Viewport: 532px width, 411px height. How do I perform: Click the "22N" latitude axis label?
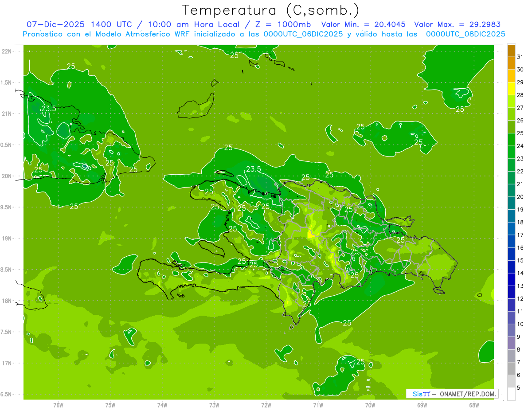[7, 51]
